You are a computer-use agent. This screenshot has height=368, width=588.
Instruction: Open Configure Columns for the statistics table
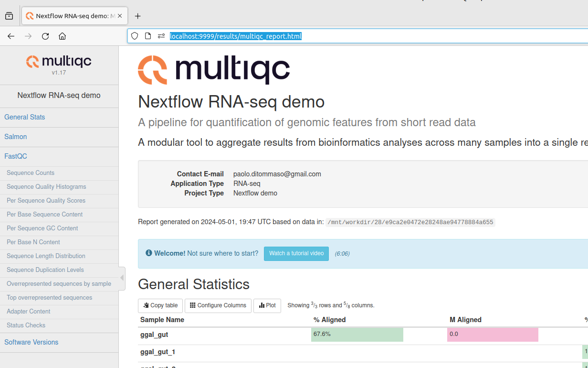(x=218, y=305)
